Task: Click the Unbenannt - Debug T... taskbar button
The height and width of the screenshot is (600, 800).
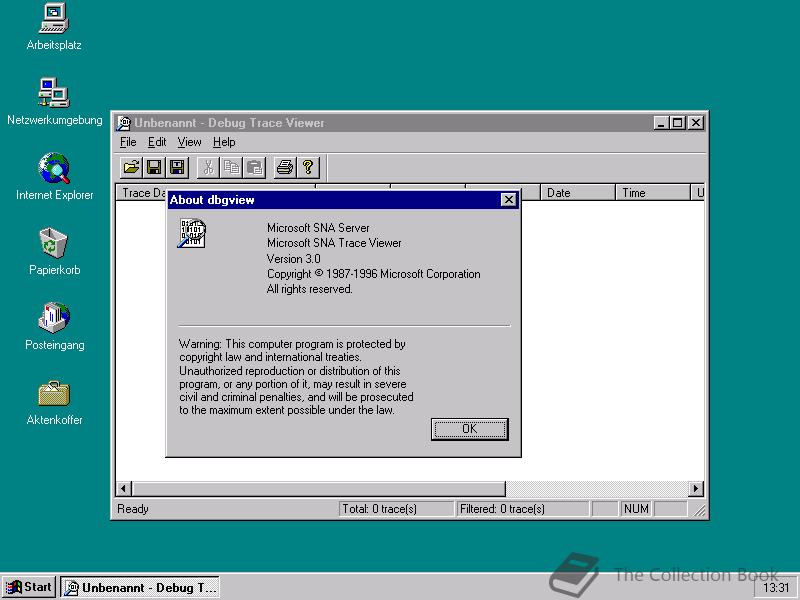Action: click(140, 587)
